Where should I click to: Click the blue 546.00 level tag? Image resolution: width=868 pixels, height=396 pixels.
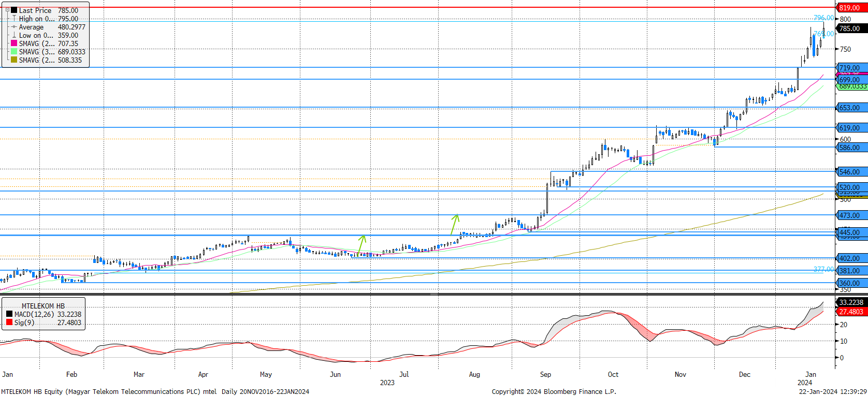click(852, 172)
